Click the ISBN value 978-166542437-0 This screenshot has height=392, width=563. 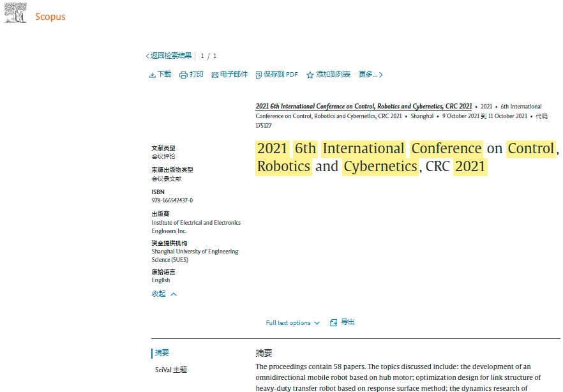coord(172,200)
